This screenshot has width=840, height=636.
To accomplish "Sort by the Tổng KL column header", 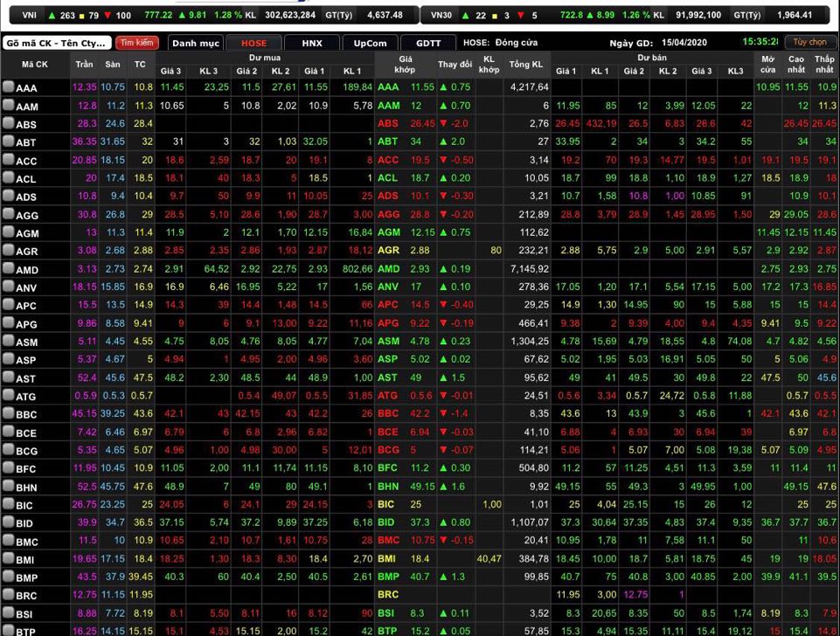I will pos(525,64).
